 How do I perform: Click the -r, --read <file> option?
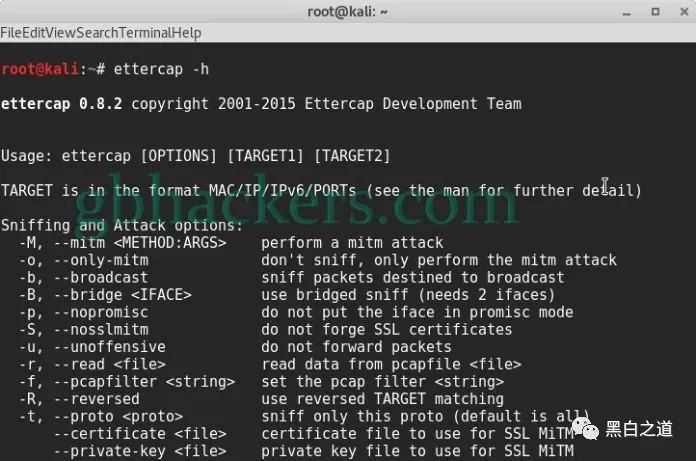point(92,364)
